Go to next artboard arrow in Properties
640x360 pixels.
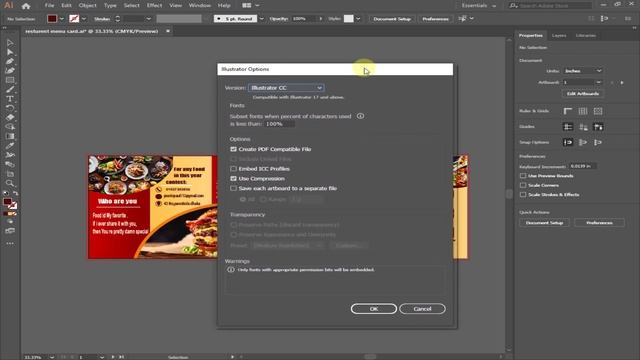[x=622, y=82]
